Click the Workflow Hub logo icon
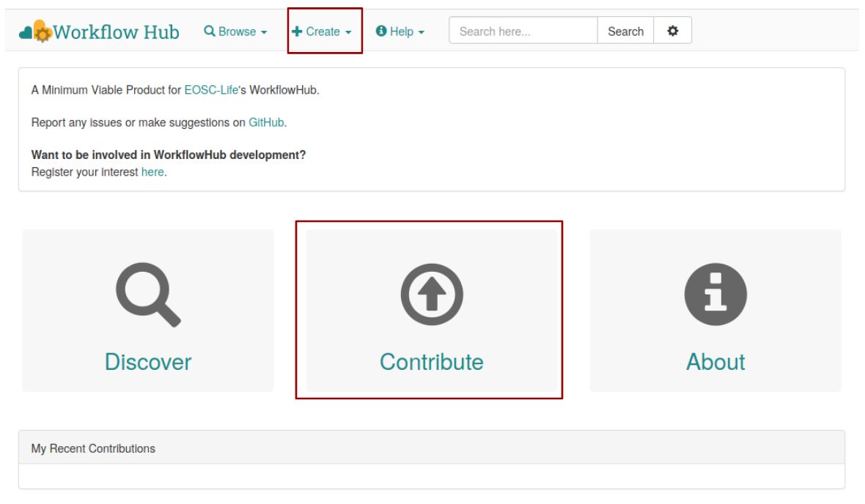 [x=35, y=31]
